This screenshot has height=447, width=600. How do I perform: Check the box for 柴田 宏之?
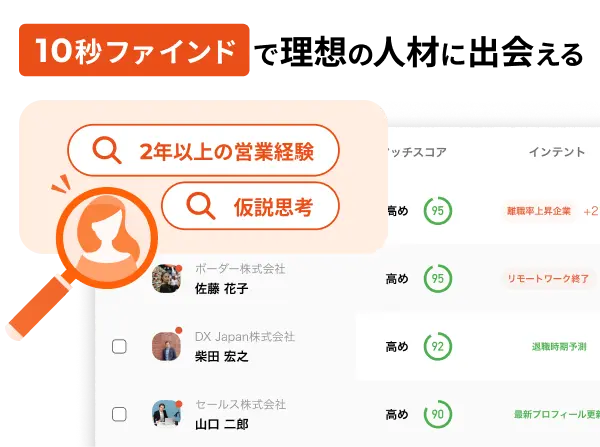(119, 347)
